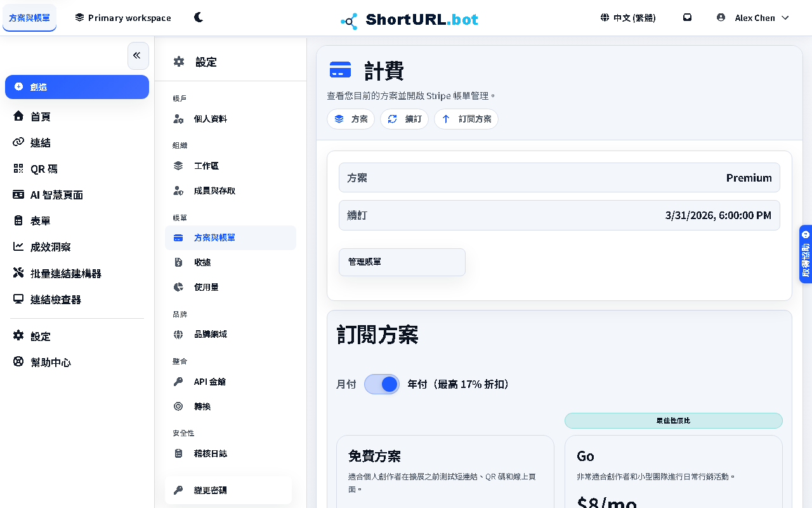
Task: Click the 方案與帳單 top tab
Action: click(30, 18)
